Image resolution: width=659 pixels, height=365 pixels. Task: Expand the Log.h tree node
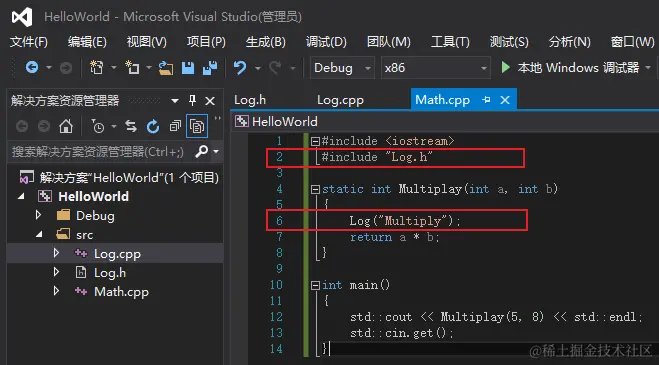pyautogui.click(x=56, y=272)
